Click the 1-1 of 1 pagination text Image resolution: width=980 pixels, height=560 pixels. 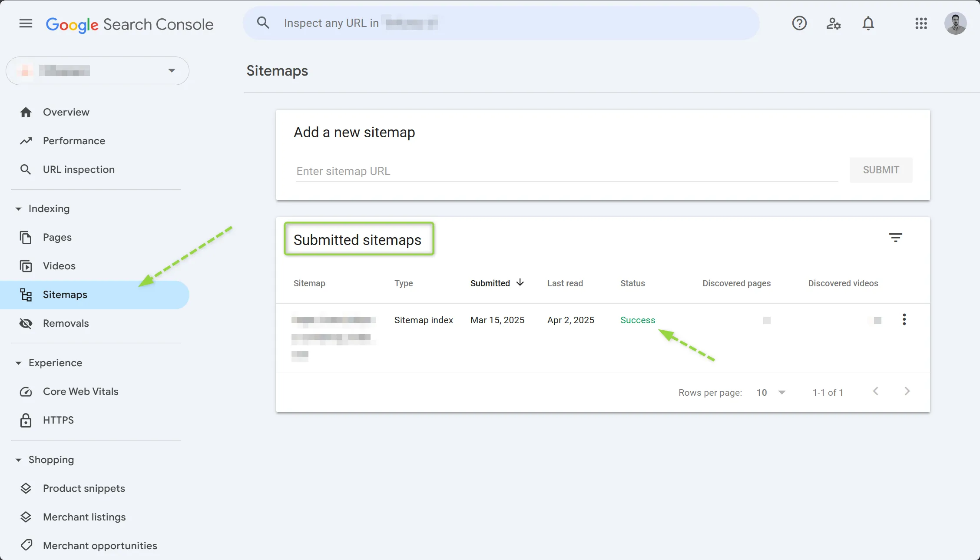click(x=828, y=393)
